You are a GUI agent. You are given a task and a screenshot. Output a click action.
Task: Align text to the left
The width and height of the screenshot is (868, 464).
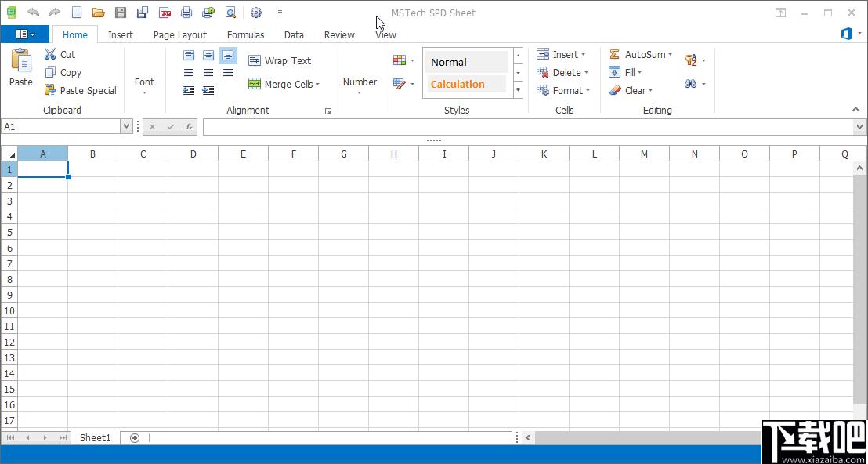tap(189, 73)
